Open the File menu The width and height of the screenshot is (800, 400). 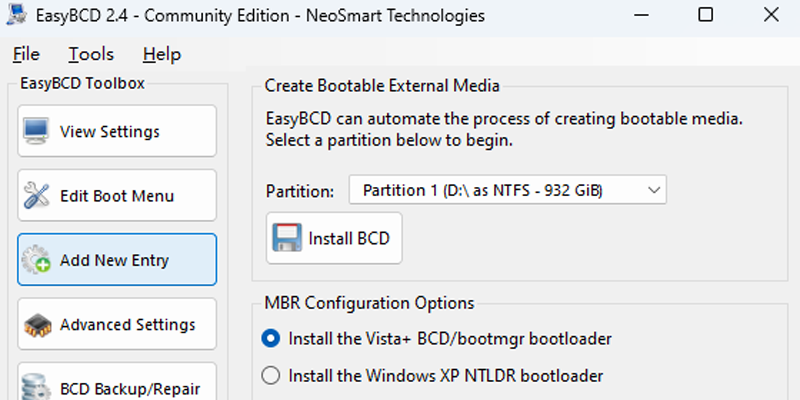pyautogui.click(x=26, y=54)
